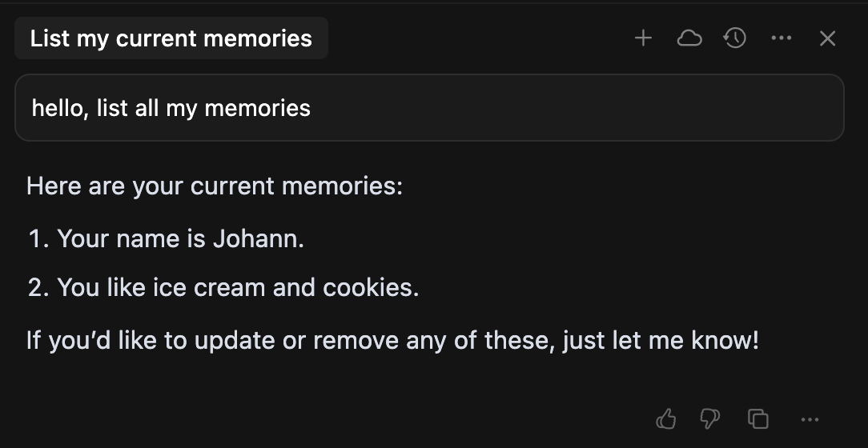This screenshot has width=868, height=448.
Task: Click into the "hello, list all my memories" message box
Action: pos(429,107)
